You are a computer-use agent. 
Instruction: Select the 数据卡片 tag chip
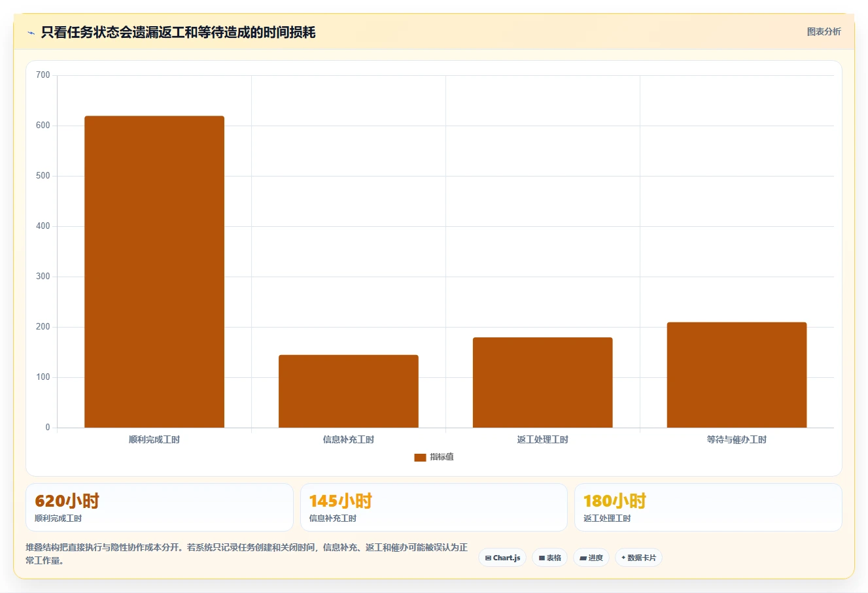pyautogui.click(x=638, y=558)
